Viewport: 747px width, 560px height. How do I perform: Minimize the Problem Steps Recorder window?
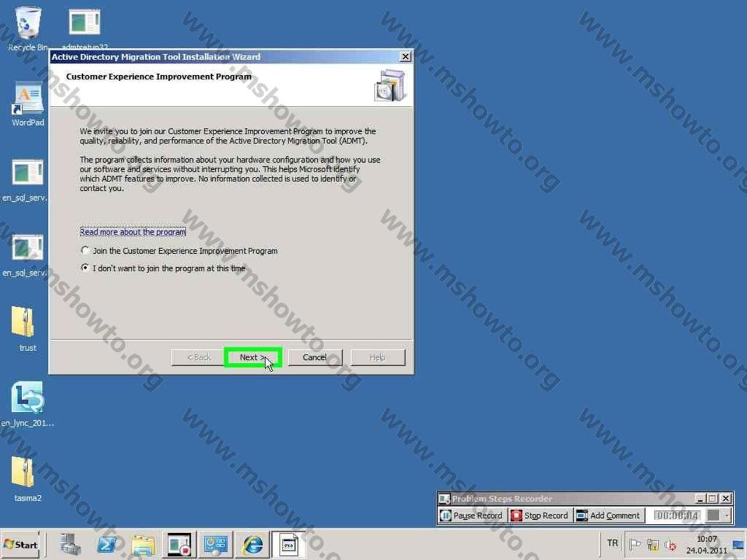point(700,499)
